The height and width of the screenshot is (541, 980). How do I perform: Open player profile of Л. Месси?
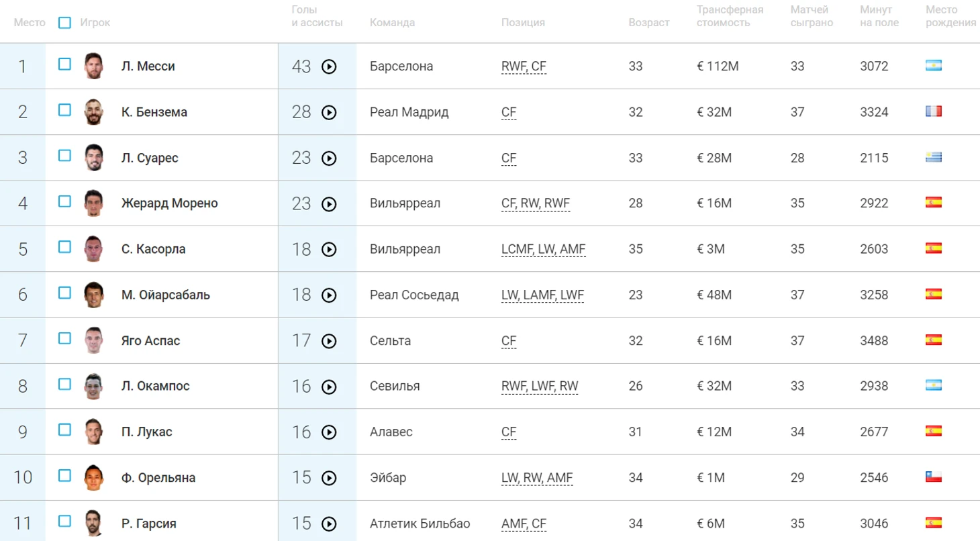click(x=148, y=66)
